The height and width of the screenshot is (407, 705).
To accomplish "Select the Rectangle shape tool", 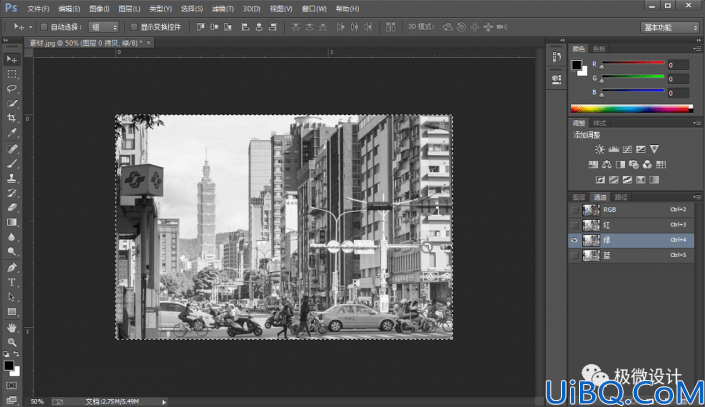I will click(x=12, y=312).
